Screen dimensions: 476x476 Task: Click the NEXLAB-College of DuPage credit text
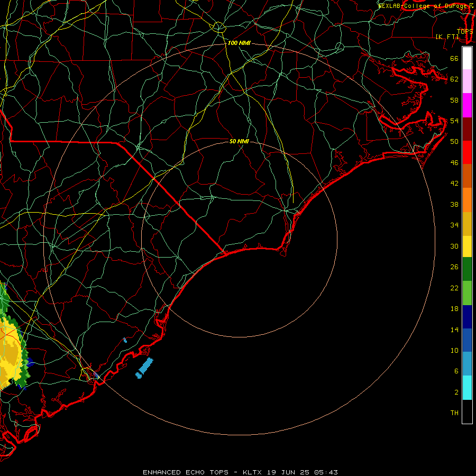424,6
